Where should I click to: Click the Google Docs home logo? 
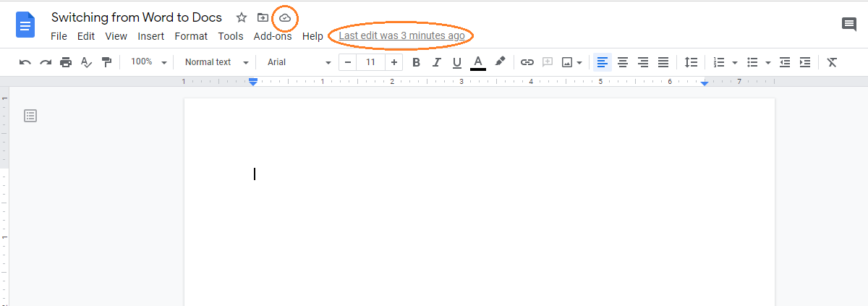pos(25,25)
